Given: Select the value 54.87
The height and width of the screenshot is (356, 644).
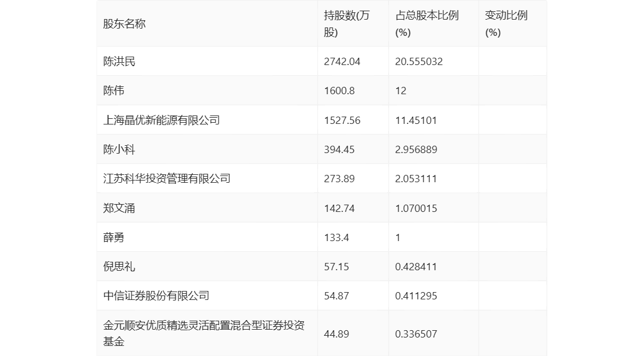Looking at the screenshot, I should (337, 295).
